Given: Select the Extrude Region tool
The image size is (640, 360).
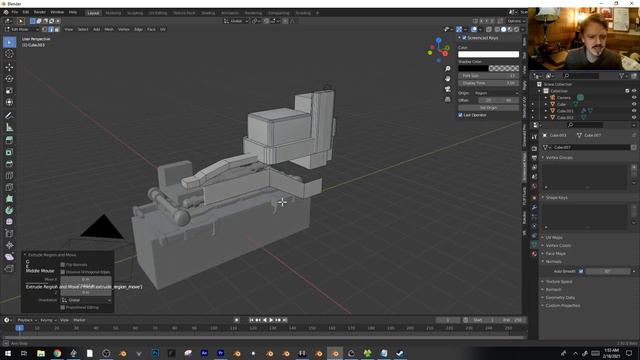Looking at the screenshot, I should (9, 140).
